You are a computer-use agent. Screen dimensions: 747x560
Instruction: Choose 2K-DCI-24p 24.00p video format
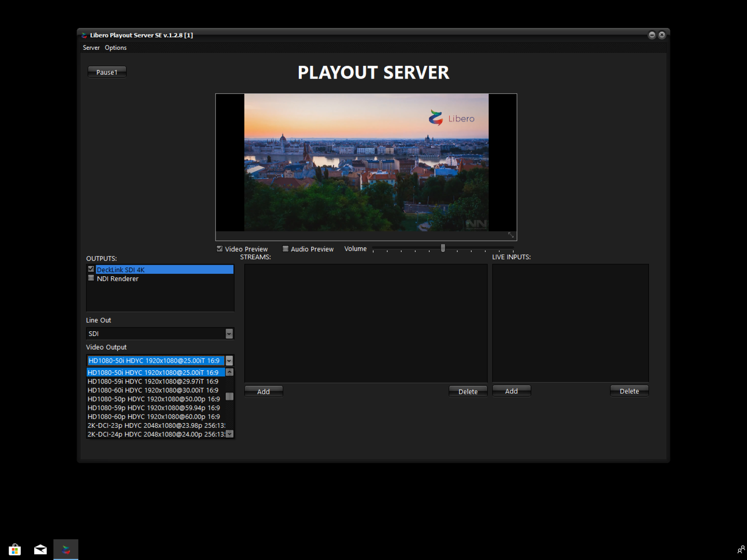click(156, 434)
